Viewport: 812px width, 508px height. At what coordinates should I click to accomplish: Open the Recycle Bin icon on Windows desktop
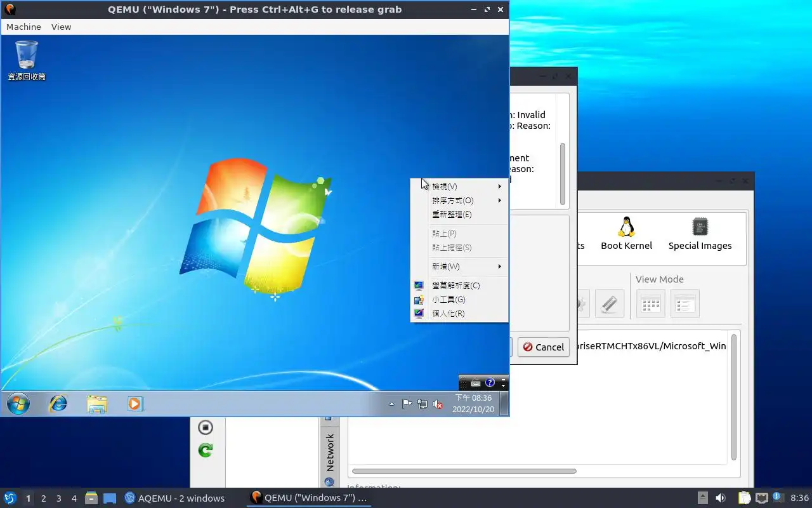click(x=27, y=60)
